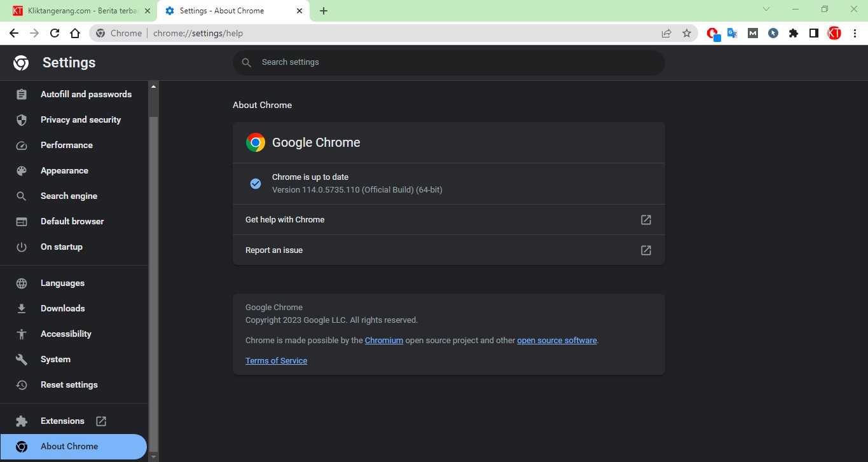Click the sidebar scrollbar up arrow
868x462 pixels.
click(153, 86)
